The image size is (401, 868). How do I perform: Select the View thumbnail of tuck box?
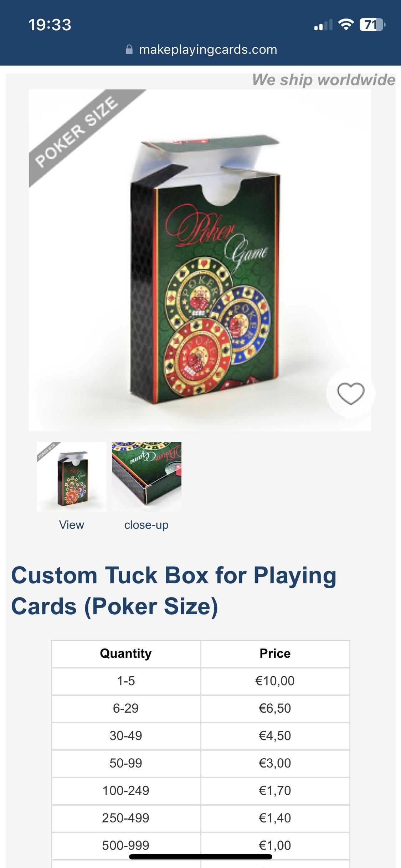(72, 477)
